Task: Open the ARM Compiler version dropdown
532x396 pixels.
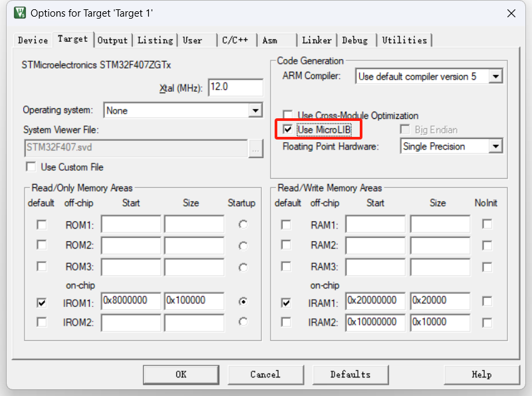Action: pyautogui.click(x=495, y=76)
